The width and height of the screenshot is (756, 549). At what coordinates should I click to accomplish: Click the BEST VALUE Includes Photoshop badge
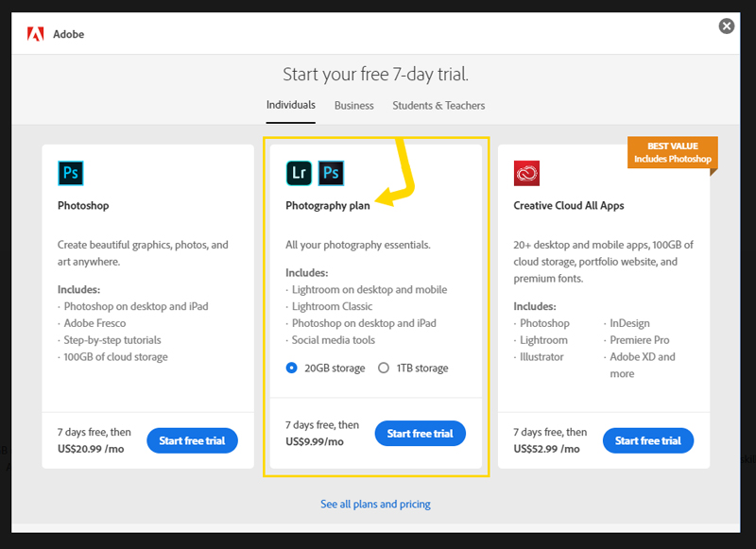(673, 152)
